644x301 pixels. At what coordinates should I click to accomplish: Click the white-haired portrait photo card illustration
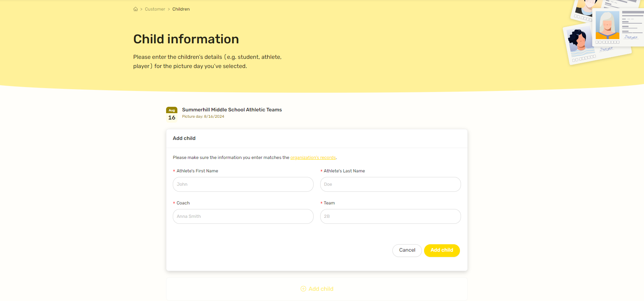618,27
